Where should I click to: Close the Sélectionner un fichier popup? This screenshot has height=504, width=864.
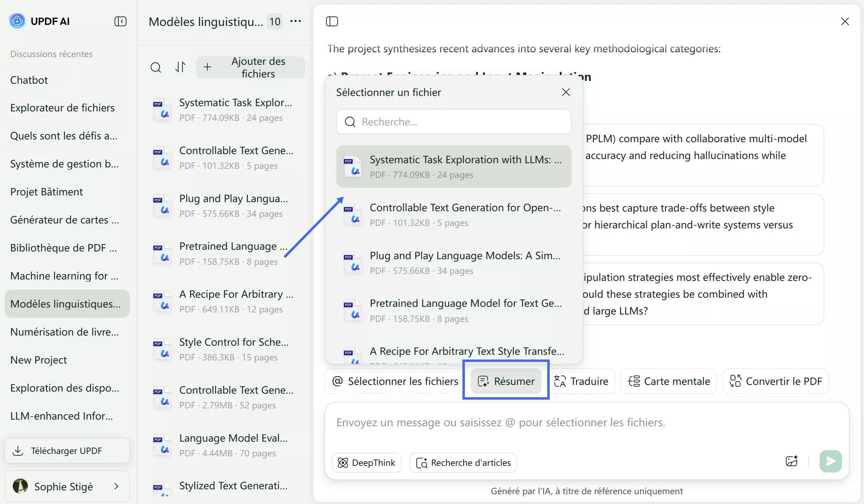point(566,92)
